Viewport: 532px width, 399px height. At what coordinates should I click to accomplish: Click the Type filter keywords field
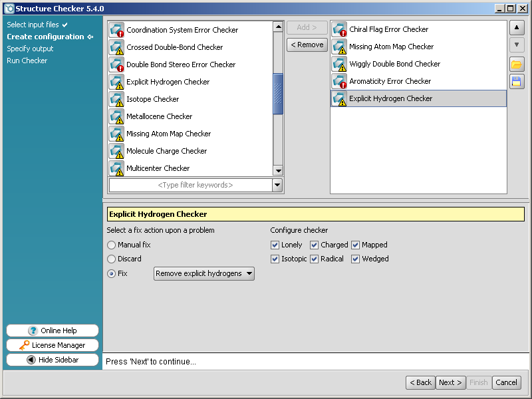pos(190,186)
